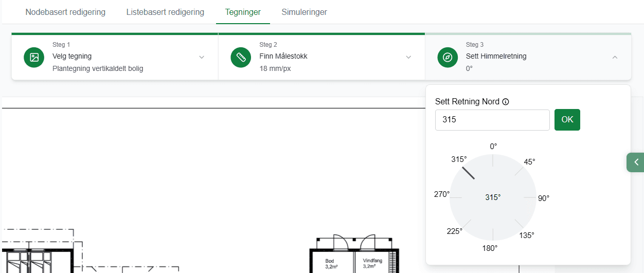Screen dimensions: 644x273
Task: Select the Tegninger tab
Action: (x=243, y=12)
